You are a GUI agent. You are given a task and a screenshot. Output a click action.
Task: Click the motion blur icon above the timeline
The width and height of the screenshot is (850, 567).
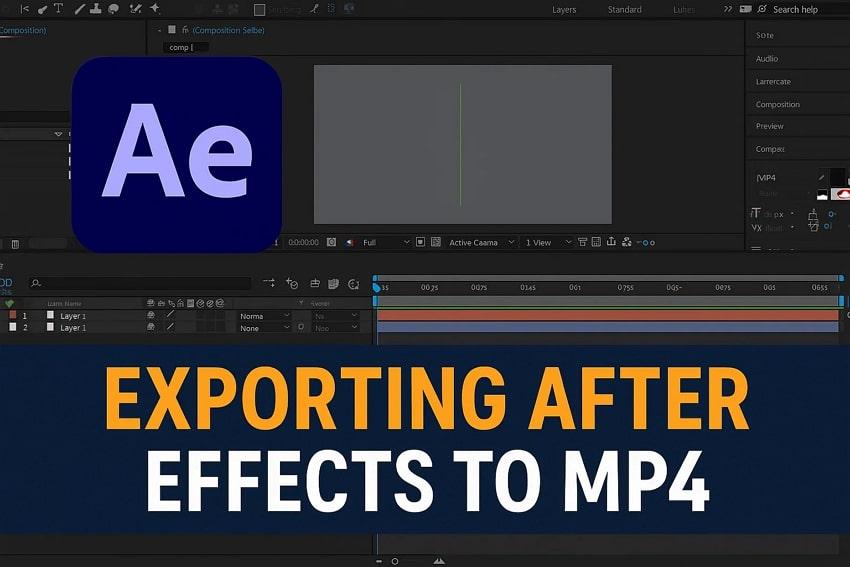[x=333, y=284]
